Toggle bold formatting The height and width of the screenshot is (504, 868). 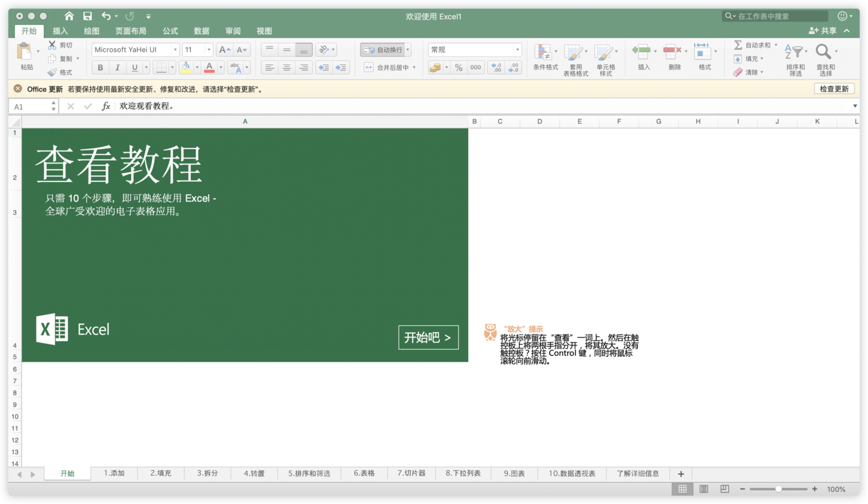point(100,68)
